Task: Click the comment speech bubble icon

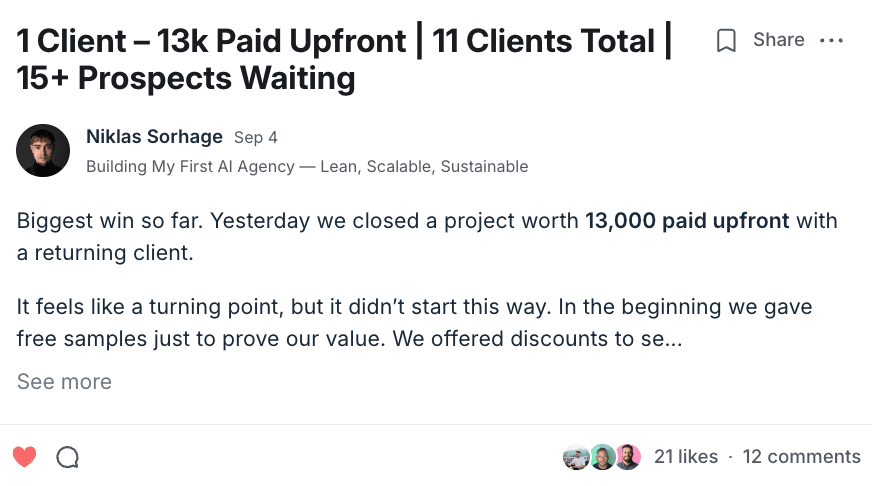Action: tap(67, 457)
